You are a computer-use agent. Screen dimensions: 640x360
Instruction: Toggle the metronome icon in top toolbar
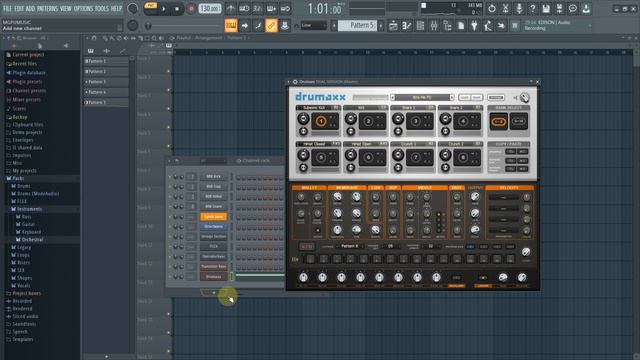[x=231, y=9]
